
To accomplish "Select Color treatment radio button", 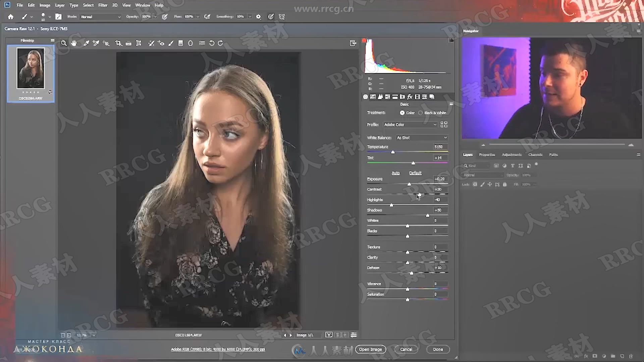I will click(x=402, y=113).
